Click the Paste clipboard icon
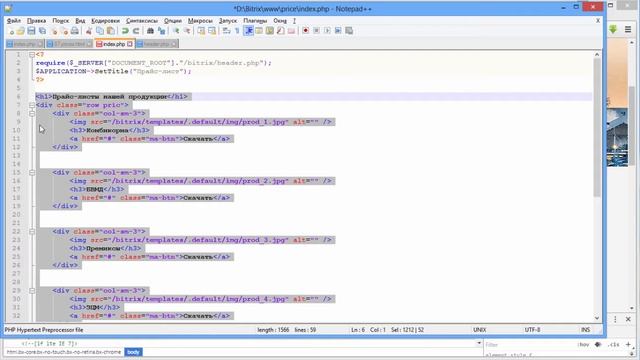 tap(111, 31)
